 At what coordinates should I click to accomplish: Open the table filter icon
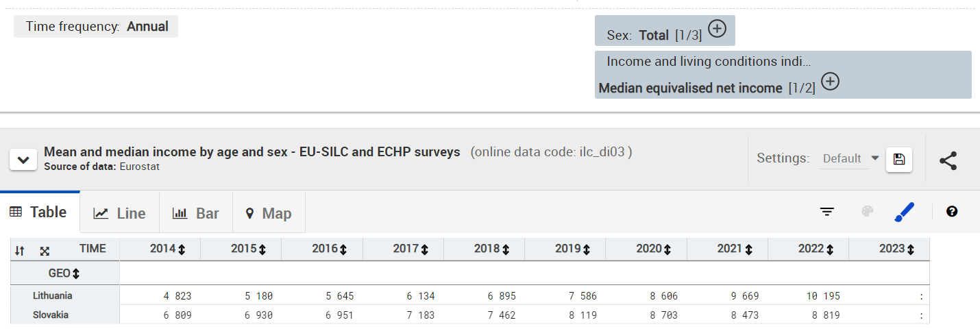tap(827, 212)
